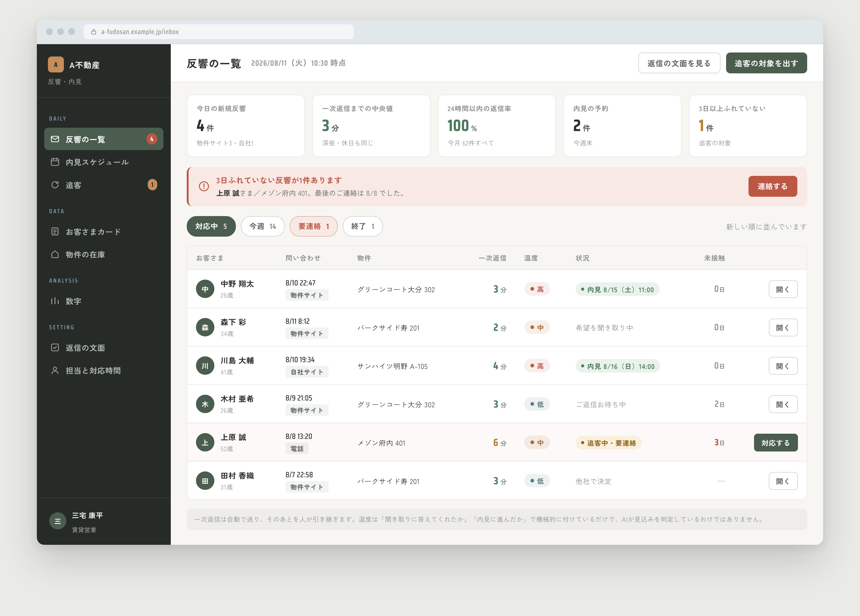Viewport: 860px width, 616px height.
Task: Go to 追客 in the sidebar
Action: pos(104,185)
